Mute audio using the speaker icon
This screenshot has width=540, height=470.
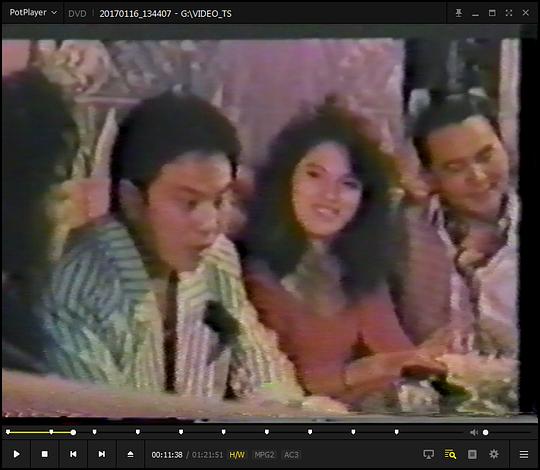pyautogui.click(x=474, y=432)
